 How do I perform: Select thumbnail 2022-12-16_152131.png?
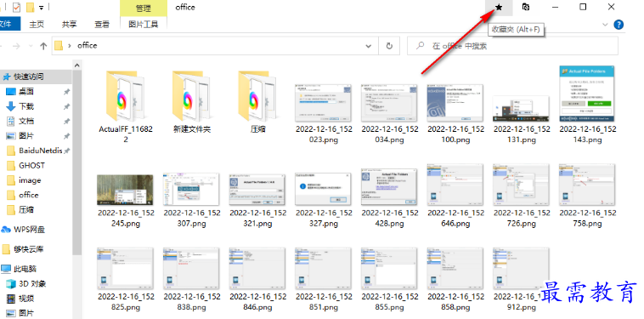click(522, 119)
